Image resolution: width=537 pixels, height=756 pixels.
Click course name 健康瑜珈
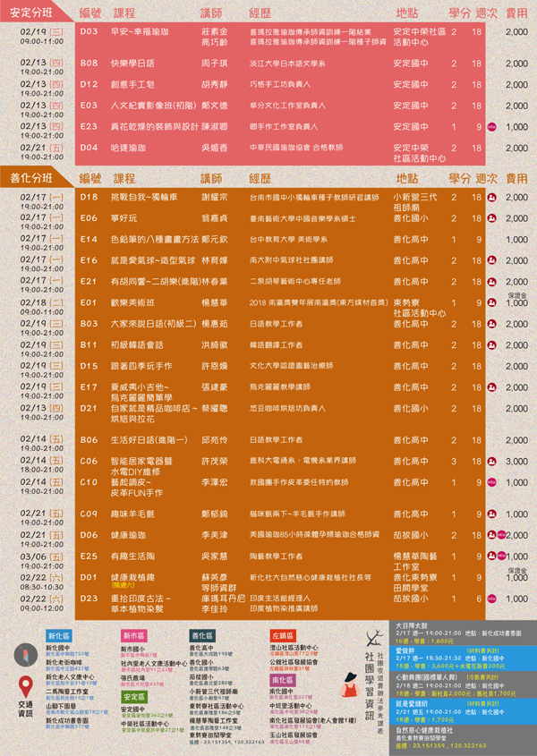click(128, 535)
